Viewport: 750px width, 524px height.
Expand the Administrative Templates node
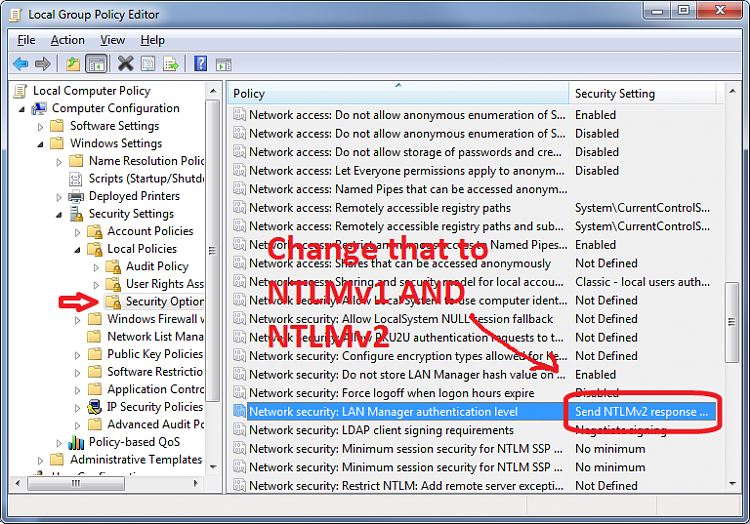point(40,460)
